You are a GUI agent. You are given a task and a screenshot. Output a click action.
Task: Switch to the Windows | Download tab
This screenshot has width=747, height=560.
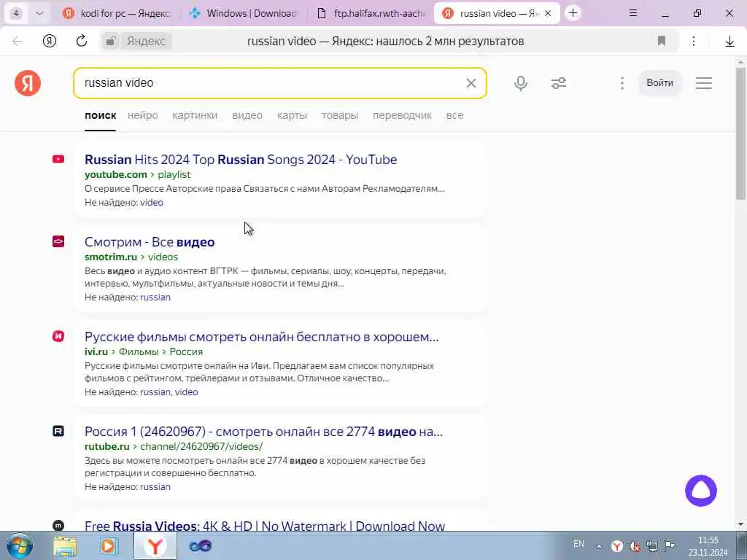pos(244,13)
